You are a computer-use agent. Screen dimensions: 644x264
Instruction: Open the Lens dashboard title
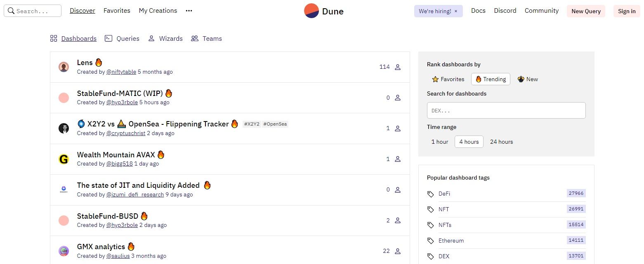pos(85,63)
